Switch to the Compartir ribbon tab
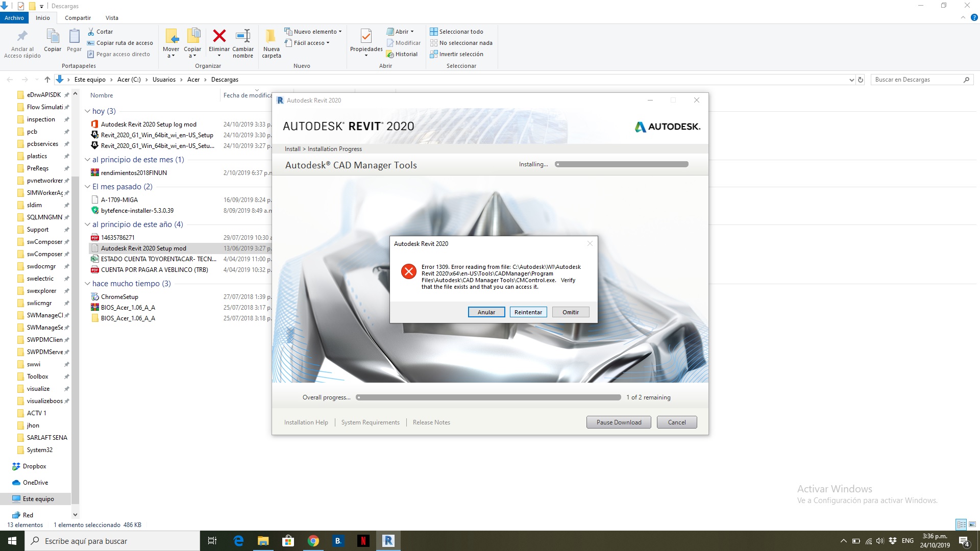 (x=78, y=18)
